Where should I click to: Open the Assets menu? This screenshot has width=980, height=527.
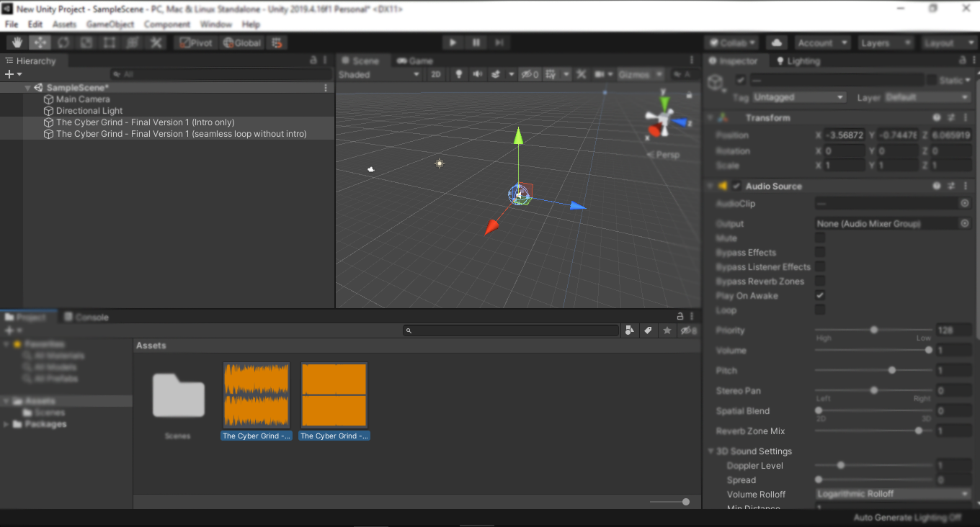[64, 24]
